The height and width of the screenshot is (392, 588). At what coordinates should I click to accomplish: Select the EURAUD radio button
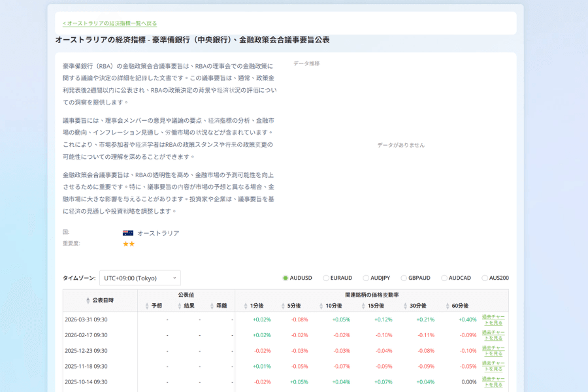coord(326,278)
